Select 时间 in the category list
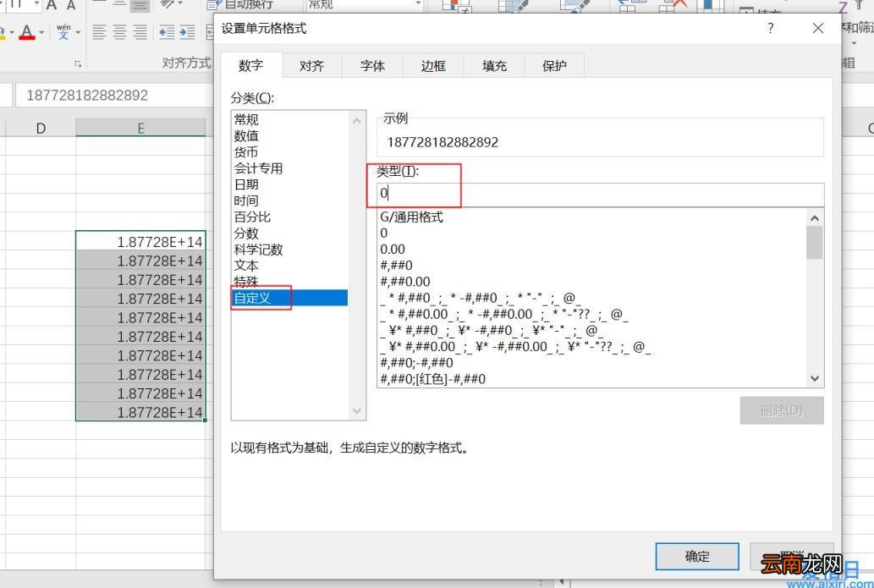874x588 pixels. click(x=246, y=200)
